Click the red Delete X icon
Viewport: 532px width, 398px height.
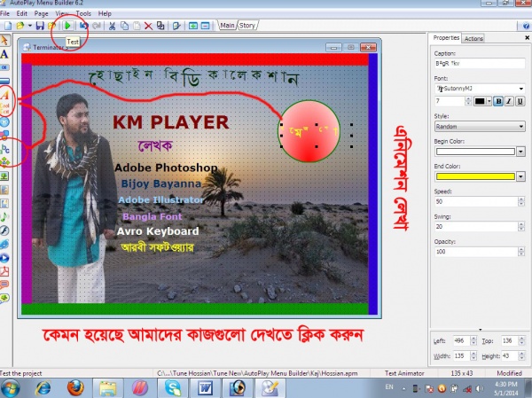147,27
